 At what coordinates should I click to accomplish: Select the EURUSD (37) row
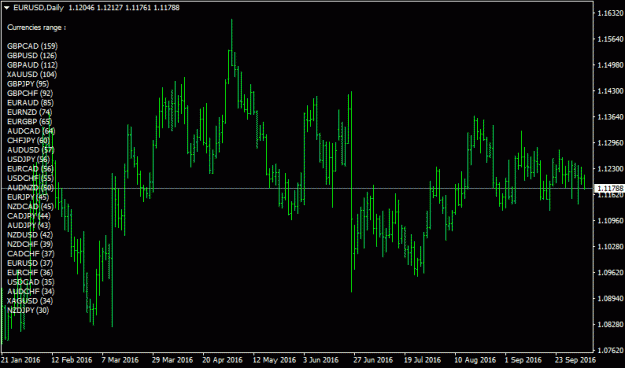30,263
